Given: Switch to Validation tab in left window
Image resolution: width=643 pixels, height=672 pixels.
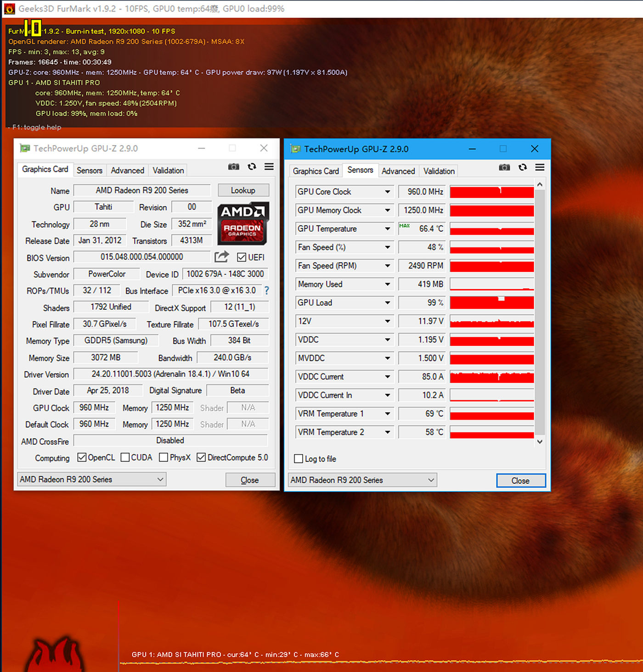Looking at the screenshot, I should 168,170.
